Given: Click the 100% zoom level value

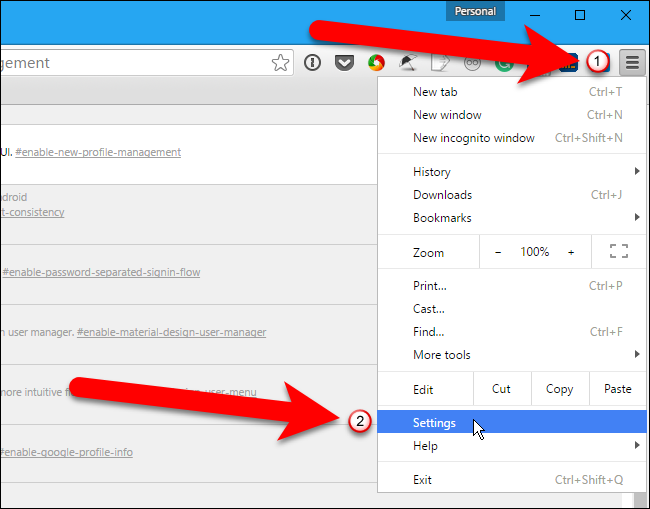Looking at the screenshot, I should [x=534, y=252].
